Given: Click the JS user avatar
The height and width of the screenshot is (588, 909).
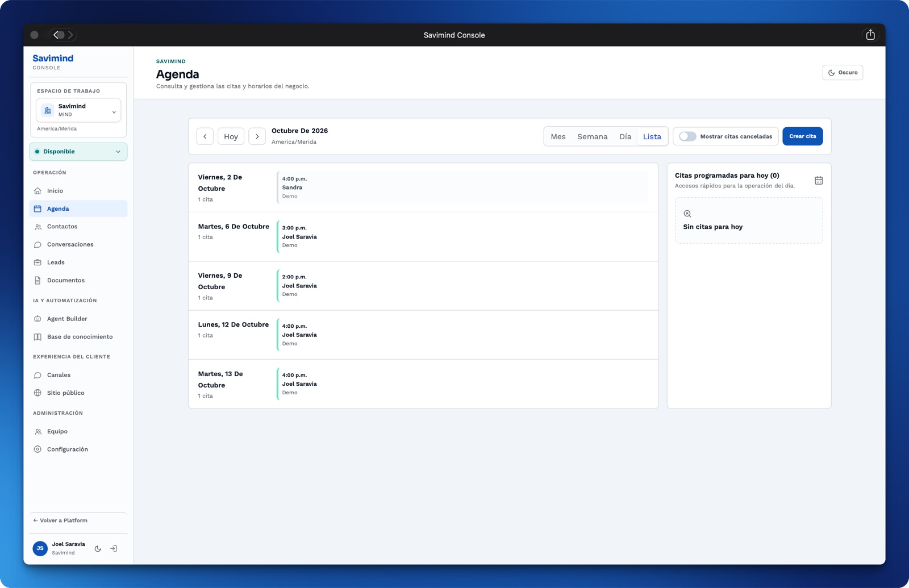Looking at the screenshot, I should (40, 548).
